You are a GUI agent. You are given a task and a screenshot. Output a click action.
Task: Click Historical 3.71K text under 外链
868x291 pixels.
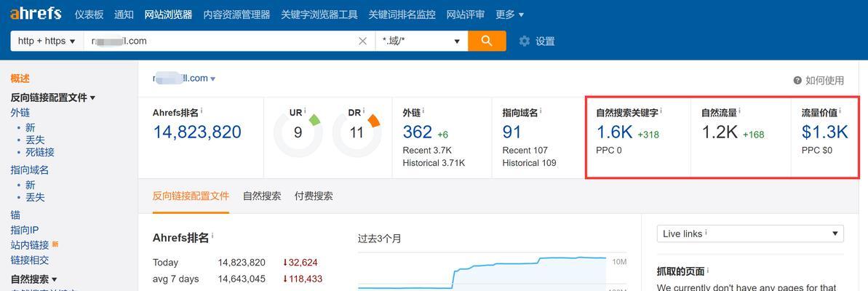point(434,163)
